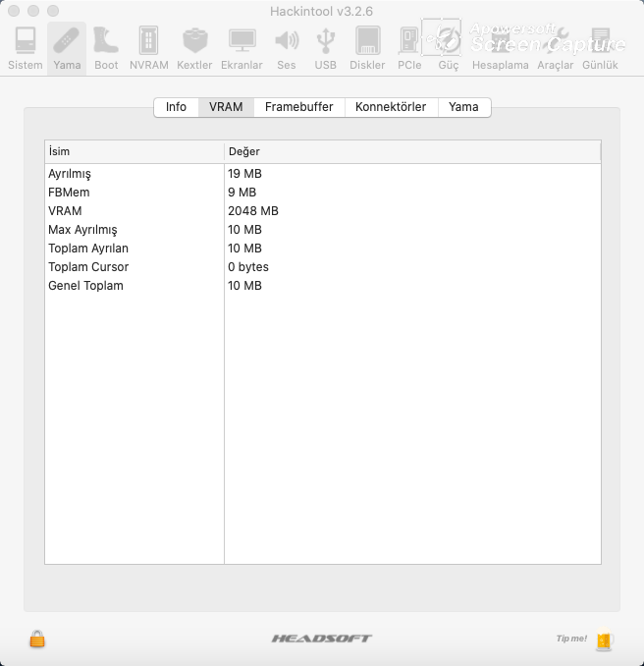Open the Sistem toolbar section

pyautogui.click(x=26, y=48)
